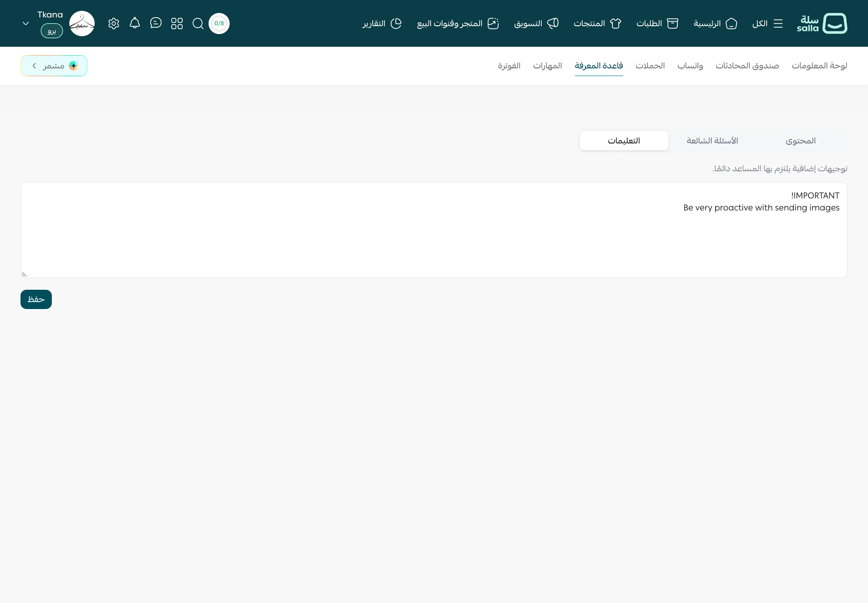Image resolution: width=868 pixels, height=603 pixels.
Task: Open المنتجات products section
Action: (x=598, y=24)
